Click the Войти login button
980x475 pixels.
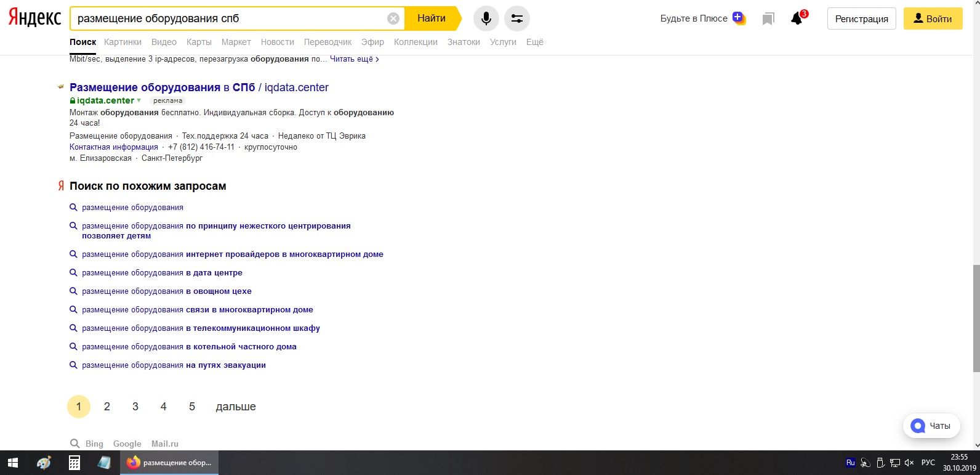point(933,18)
